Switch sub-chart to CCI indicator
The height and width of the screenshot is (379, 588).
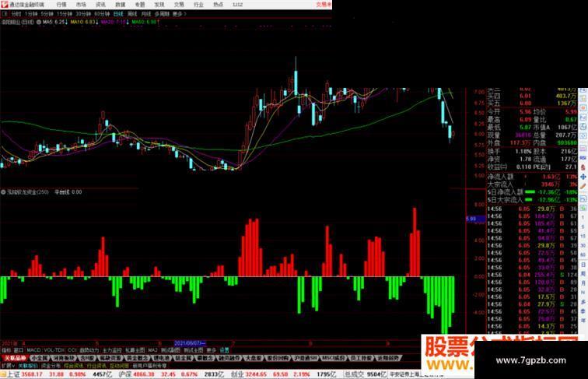pyautogui.click(x=72, y=350)
